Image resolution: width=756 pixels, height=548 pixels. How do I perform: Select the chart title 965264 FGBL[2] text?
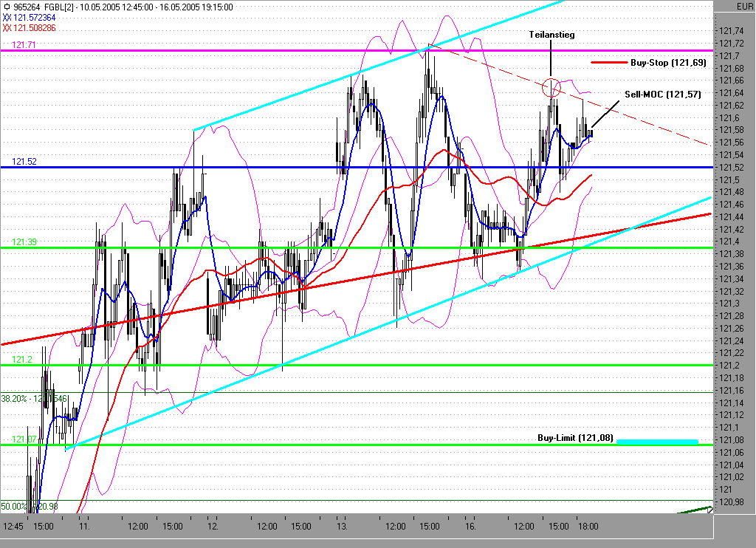coord(44,7)
